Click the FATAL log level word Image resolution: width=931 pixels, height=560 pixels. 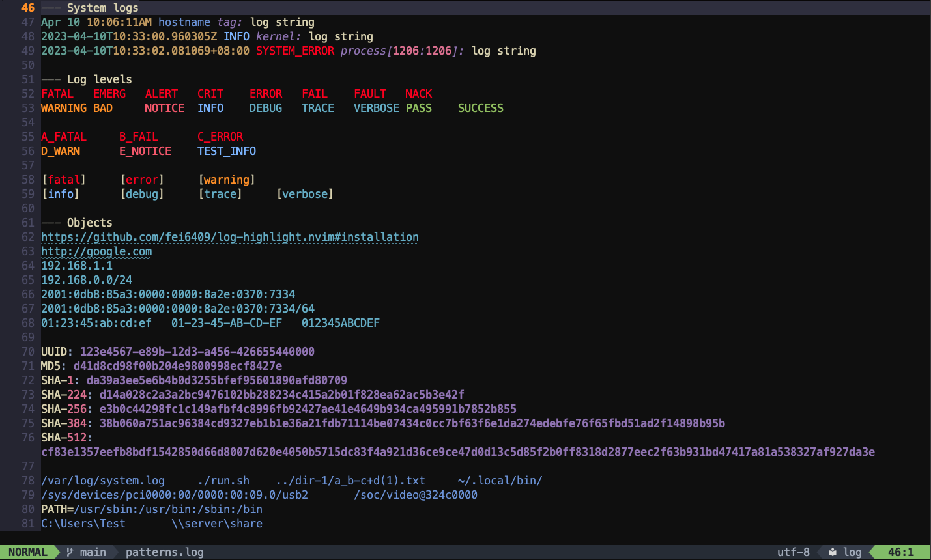(57, 94)
